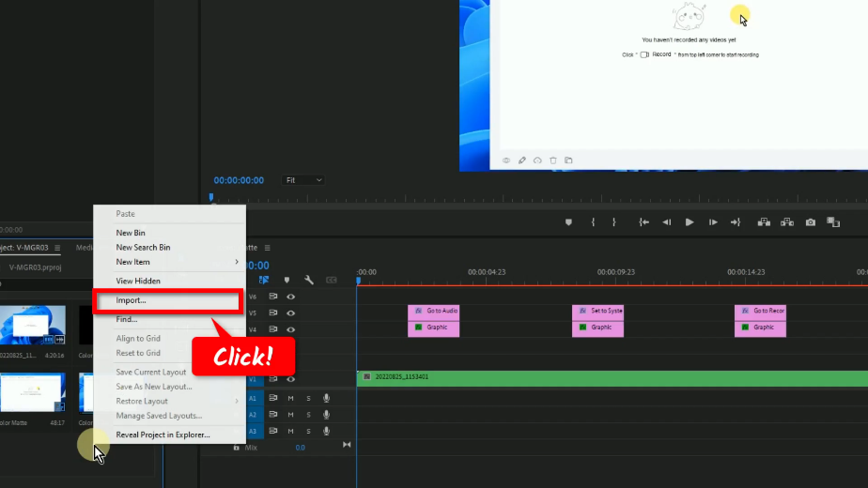868x488 pixels.
Task: Click the Comparison View icon
Action: (833, 222)
